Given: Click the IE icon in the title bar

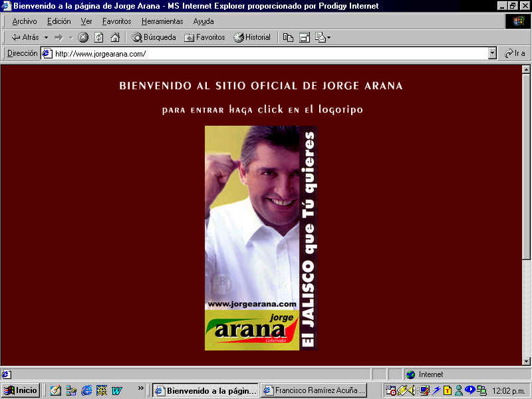Looking at the screenshot, I should click(7, 6).
